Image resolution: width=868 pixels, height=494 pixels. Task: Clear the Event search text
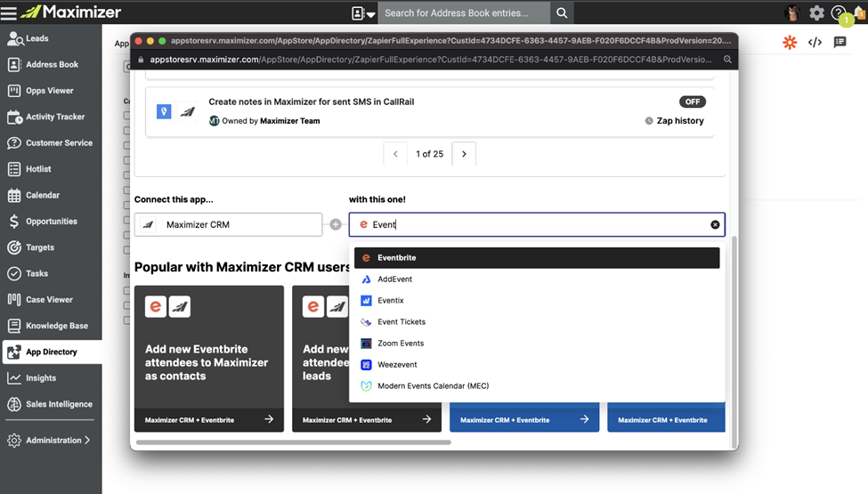715,224
